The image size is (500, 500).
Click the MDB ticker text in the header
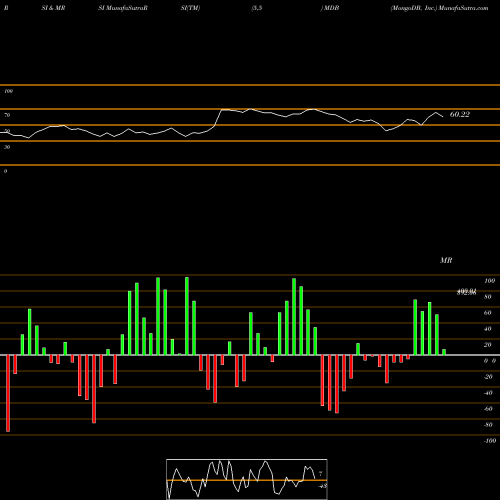tap(331, 8)
